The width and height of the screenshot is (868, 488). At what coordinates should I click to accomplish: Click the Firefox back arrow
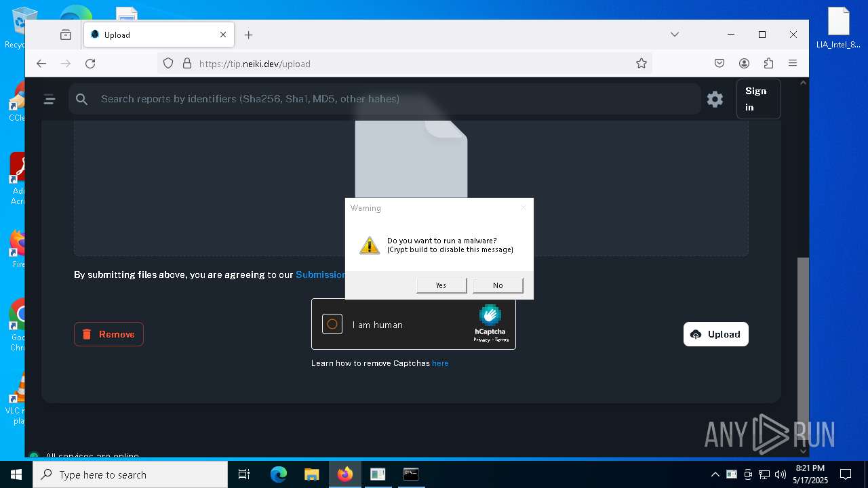point(41,63)
